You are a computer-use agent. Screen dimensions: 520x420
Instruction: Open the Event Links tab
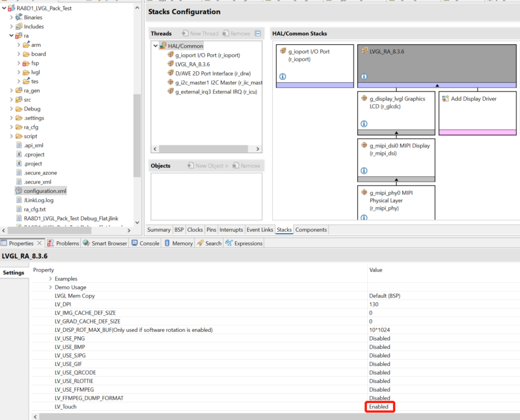tap(260, 230)
